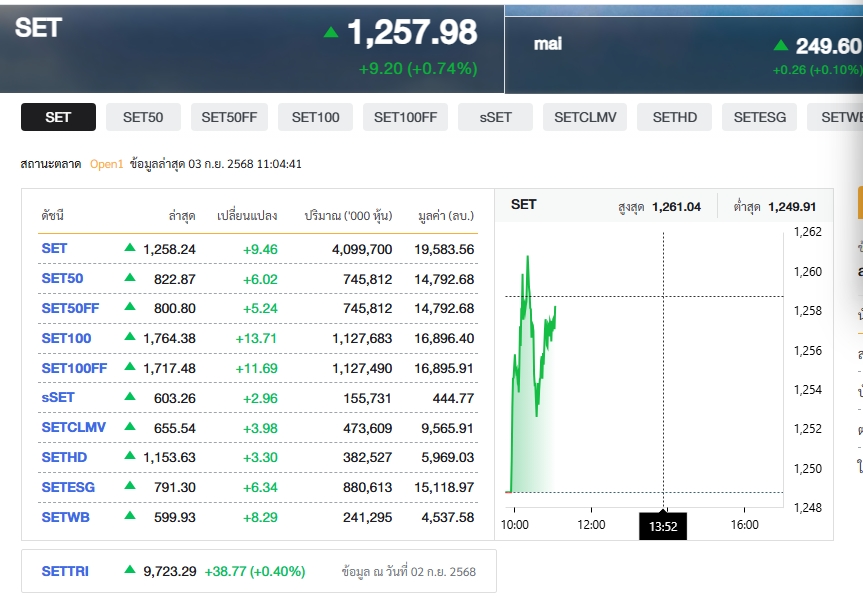Select the SETHD tab
Viewport: 863px width, 604px height.
click(x=674, y=117)
